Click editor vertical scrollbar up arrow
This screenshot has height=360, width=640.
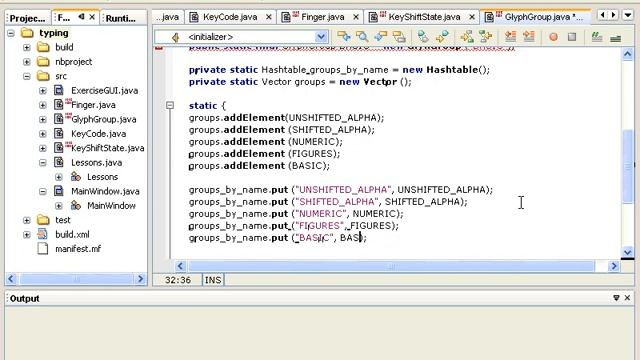(628, 54)
